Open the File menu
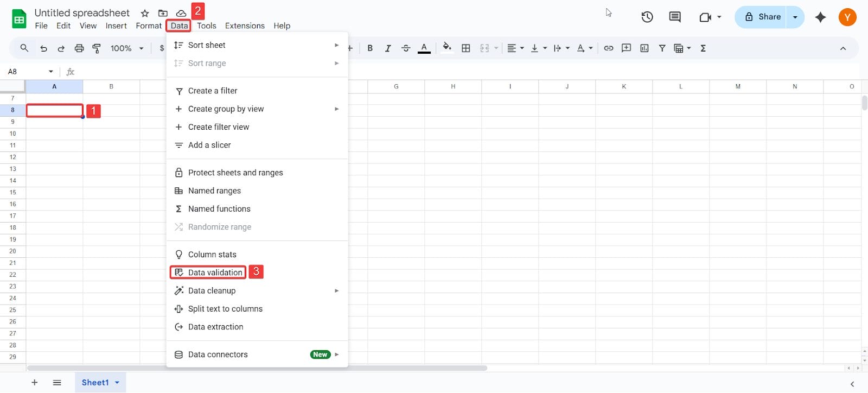The width and height of the screenshot is (868, 393). (x=41, y=26)
